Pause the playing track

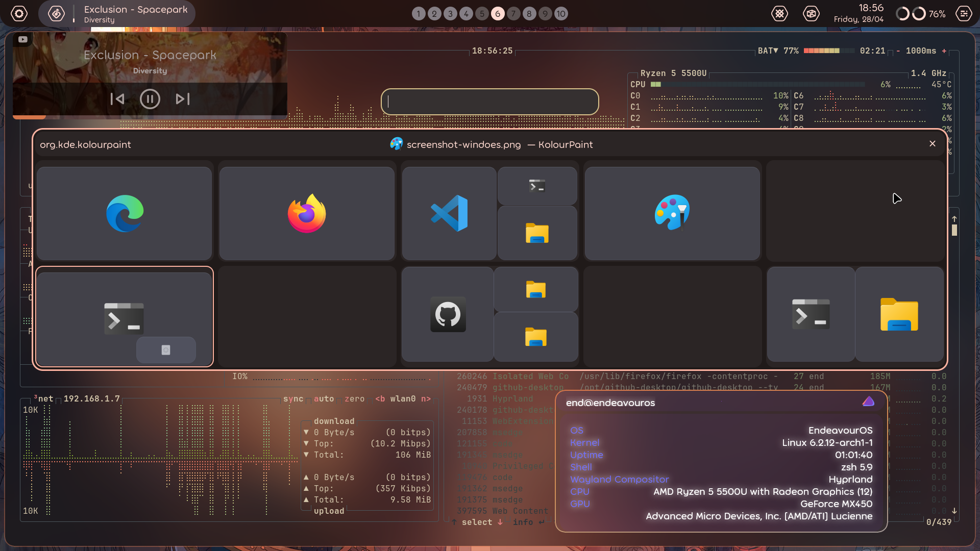tap(150, 99)
